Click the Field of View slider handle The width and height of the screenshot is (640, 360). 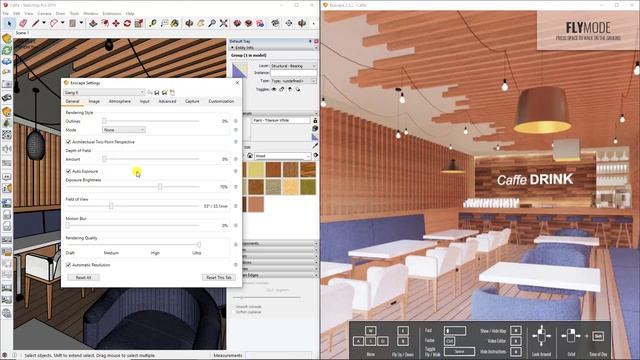pos(111,206)
